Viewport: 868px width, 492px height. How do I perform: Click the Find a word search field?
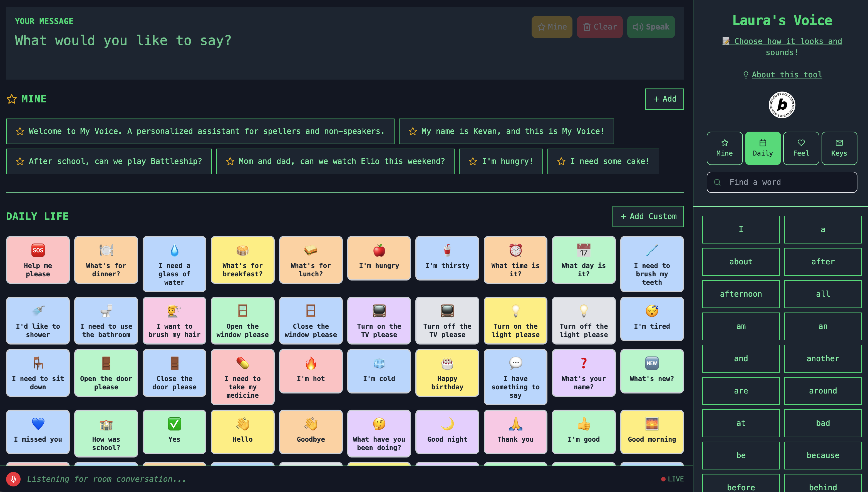click(x=782, y=182)
